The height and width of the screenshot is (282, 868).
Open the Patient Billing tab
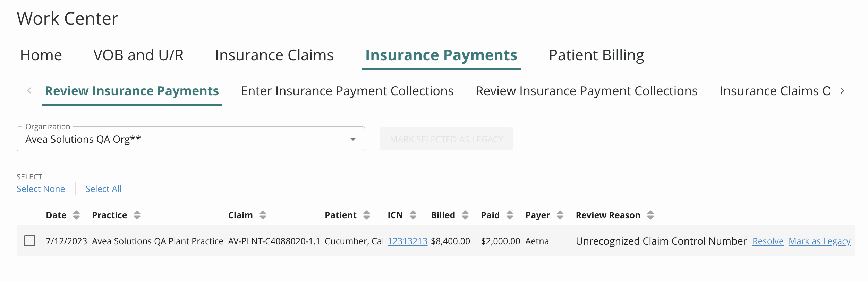[x=596, y=55]
